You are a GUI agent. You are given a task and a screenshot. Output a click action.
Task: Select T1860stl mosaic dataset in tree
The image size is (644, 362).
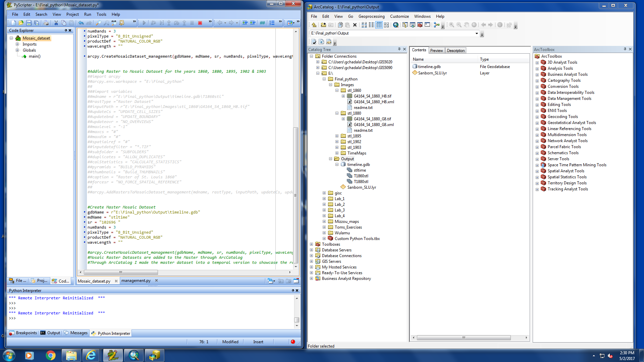click(361, 176)
